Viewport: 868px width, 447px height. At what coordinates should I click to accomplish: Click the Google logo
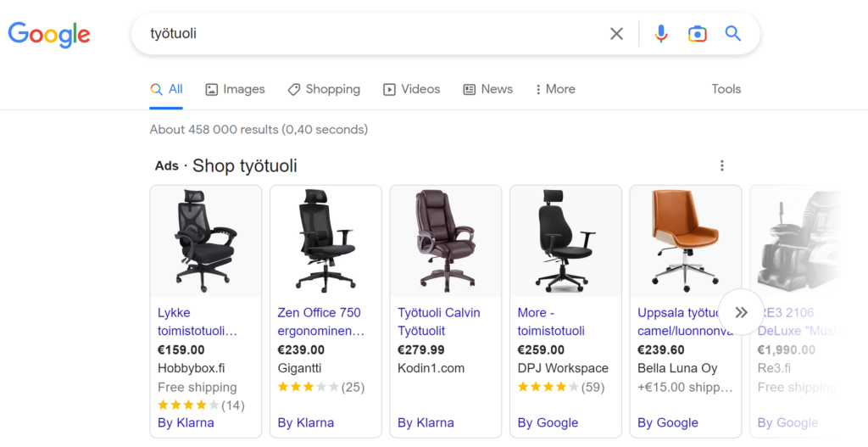coord(49,34)
